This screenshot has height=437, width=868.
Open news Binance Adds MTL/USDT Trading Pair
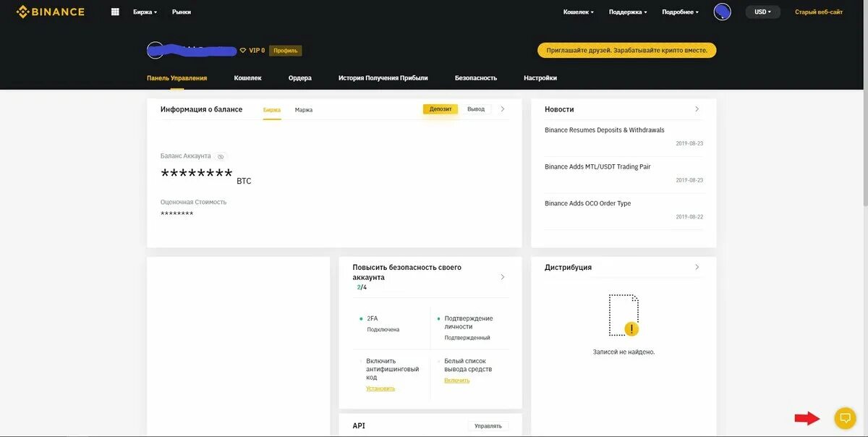[597, 167]
